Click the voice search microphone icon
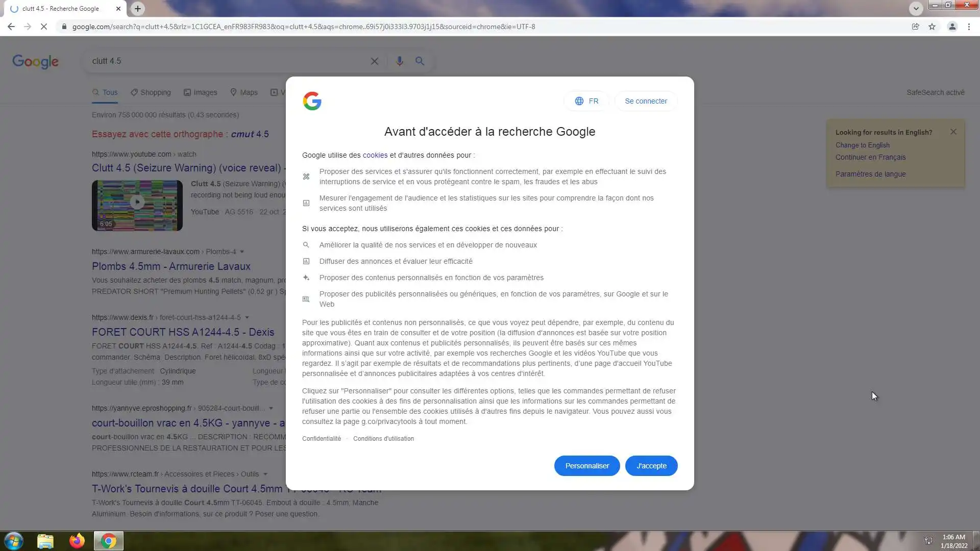980x551 pixels. coord(399,61)
